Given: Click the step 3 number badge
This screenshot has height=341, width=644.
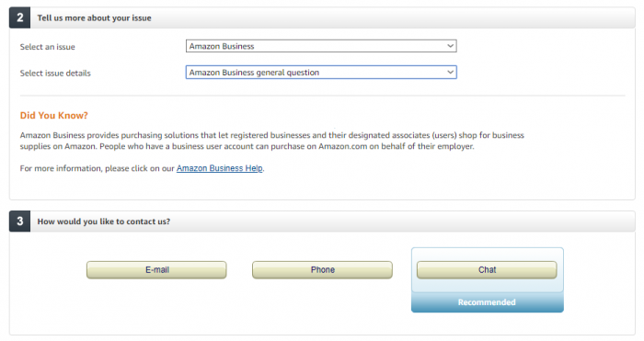Looking at the screenshot, I should (x=19, y=222).
